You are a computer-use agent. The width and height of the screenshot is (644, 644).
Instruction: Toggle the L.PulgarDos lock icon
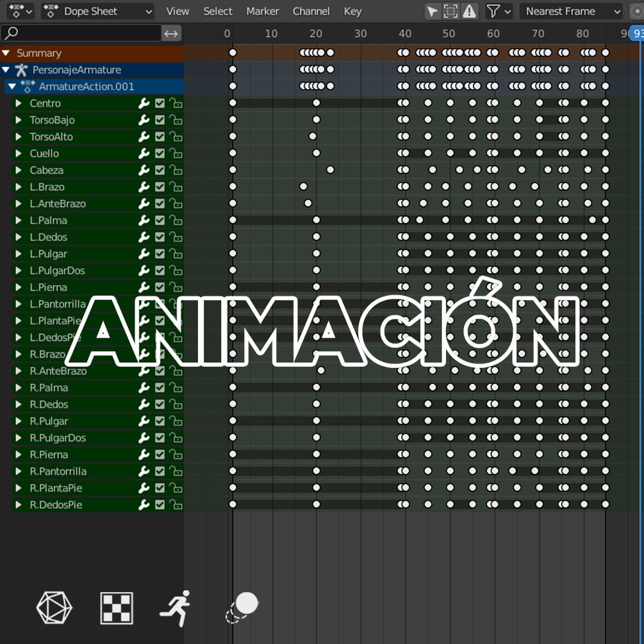tap(176, 270)
